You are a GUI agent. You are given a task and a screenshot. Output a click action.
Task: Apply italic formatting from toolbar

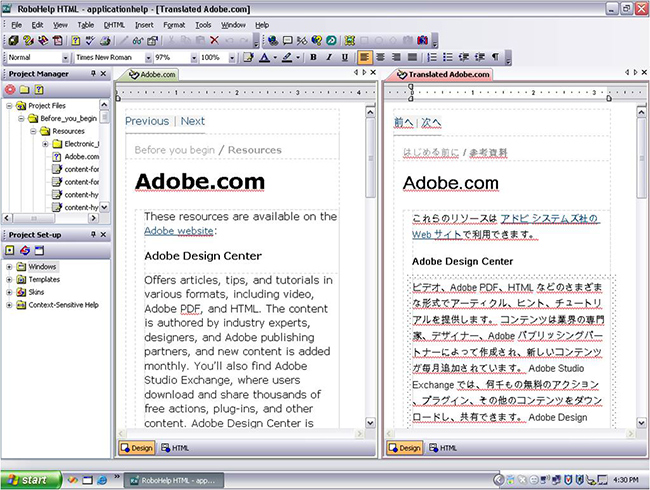pyautogui.click(x=328, y=57)
